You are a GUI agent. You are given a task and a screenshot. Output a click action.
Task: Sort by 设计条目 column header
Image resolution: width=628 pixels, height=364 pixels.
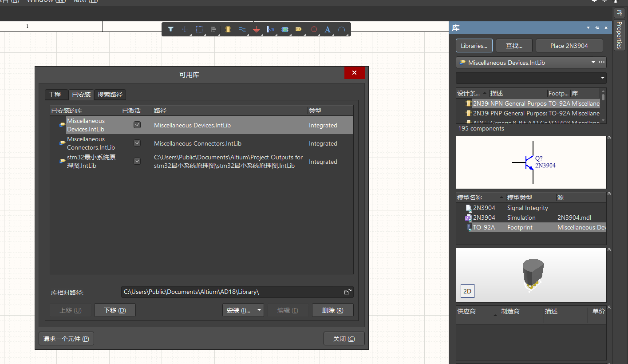point(472,93)
